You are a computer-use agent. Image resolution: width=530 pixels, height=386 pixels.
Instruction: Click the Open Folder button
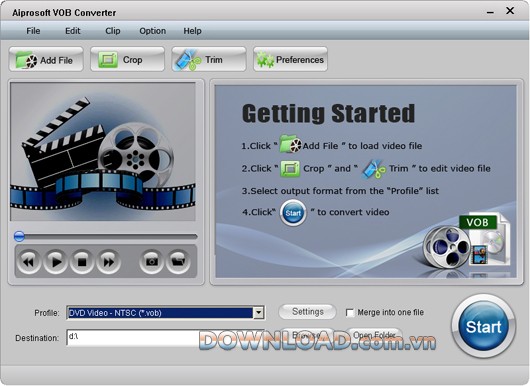coord(374,335)
